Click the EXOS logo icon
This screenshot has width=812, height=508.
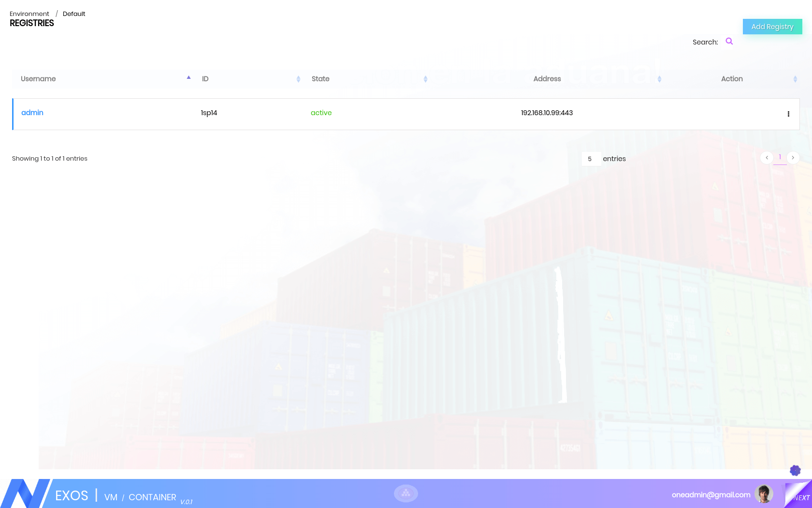click(x=25, y=493)
